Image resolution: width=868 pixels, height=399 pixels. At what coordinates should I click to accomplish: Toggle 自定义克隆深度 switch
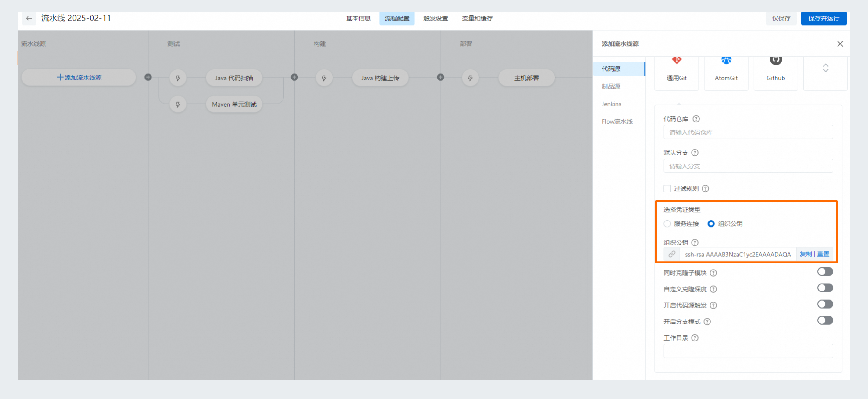point(825,288)
